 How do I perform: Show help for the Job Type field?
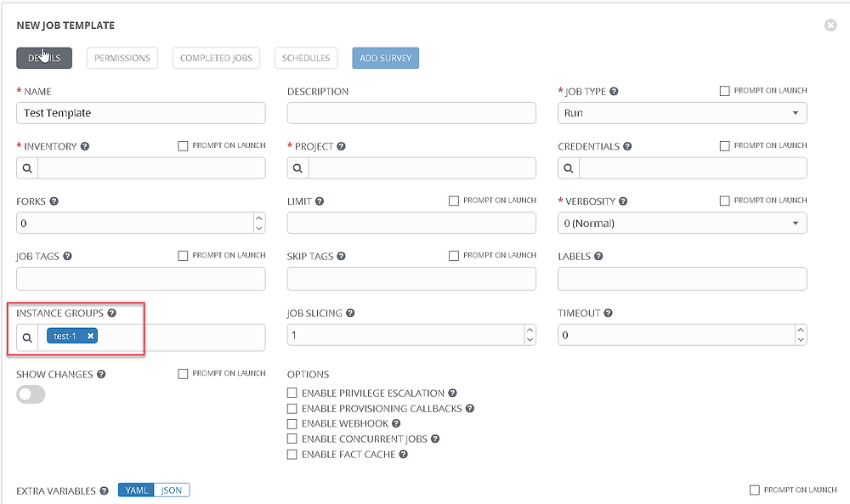(x=614, y=91)
